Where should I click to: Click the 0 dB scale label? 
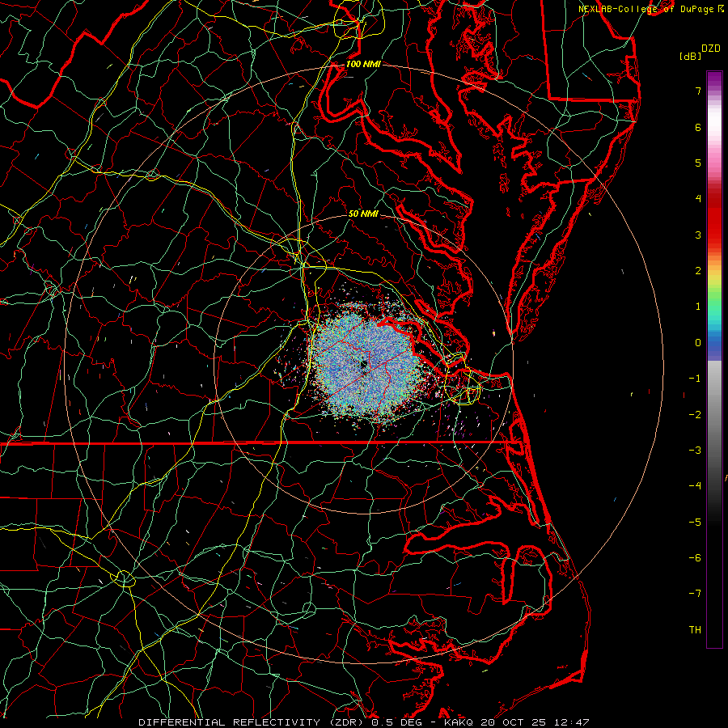(x=698, y=343)
